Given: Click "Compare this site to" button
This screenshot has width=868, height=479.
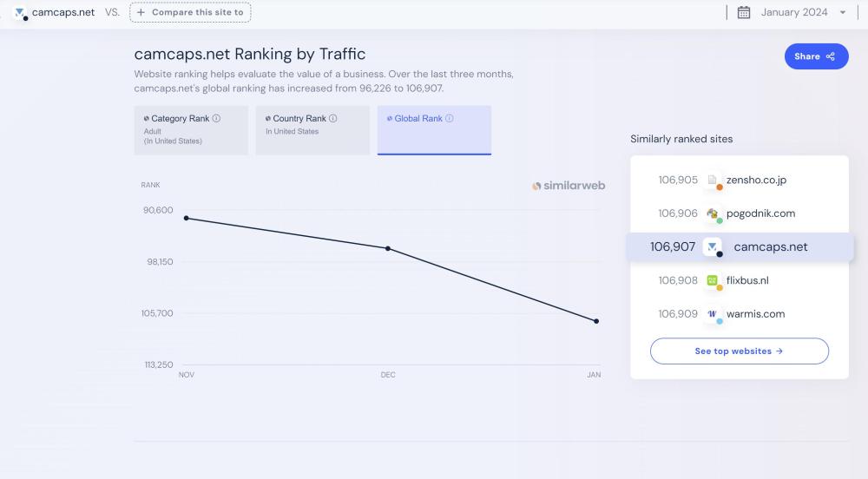Looking at the screenshot, I should point(190,12).
